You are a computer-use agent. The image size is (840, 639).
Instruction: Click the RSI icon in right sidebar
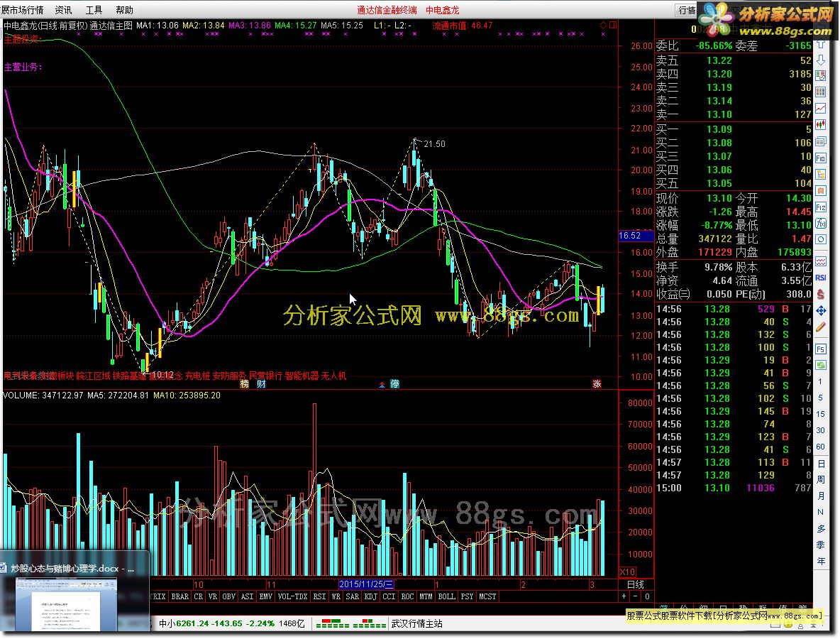click(821, 278)
